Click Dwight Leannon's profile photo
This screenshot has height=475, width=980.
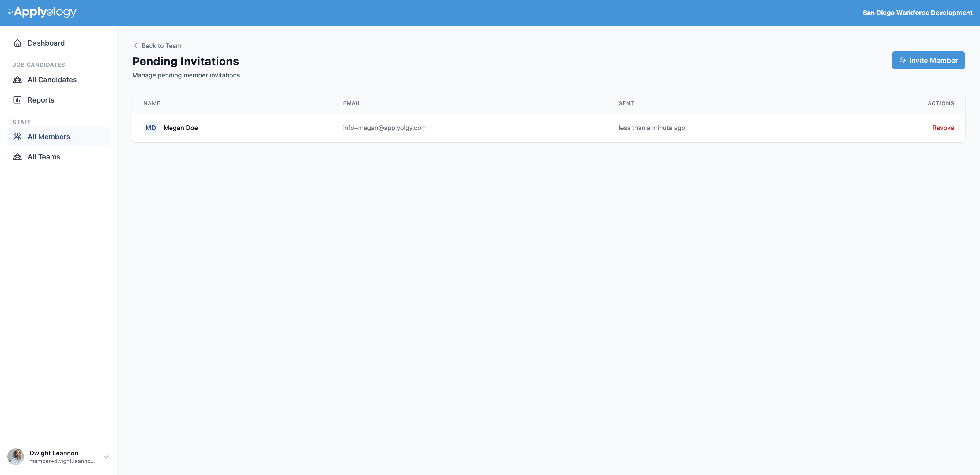[x=16, y=457]
